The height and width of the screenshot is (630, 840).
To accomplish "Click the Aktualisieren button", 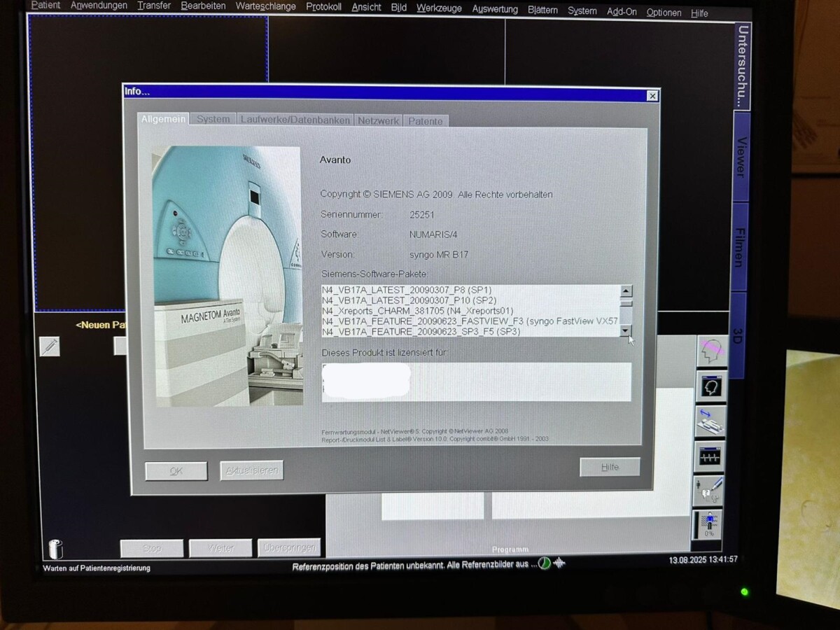I will click(251, 471).
